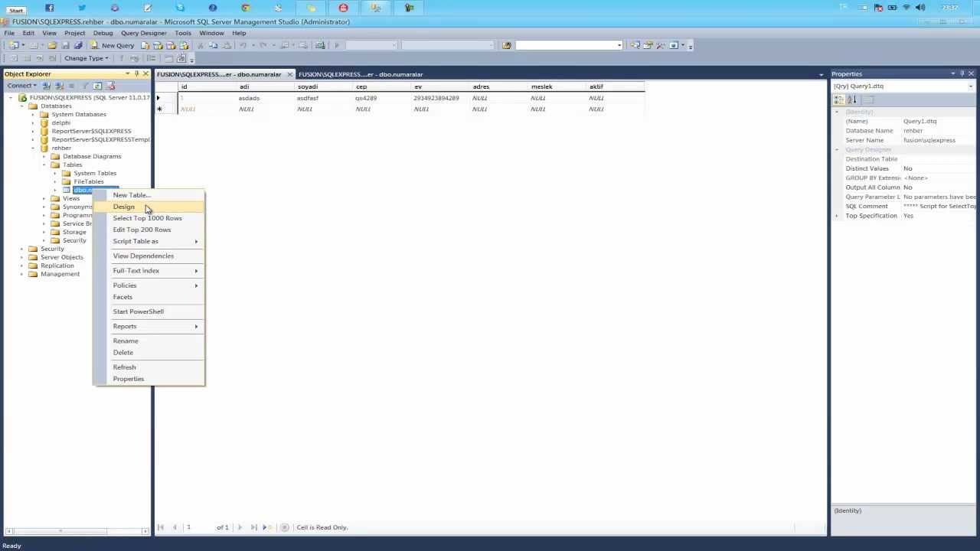Image resolution: width=980 pixels, height=551 pixels.
Task: Expand the Views folder node
Action: pyautogui.click(x=44, y=198)
